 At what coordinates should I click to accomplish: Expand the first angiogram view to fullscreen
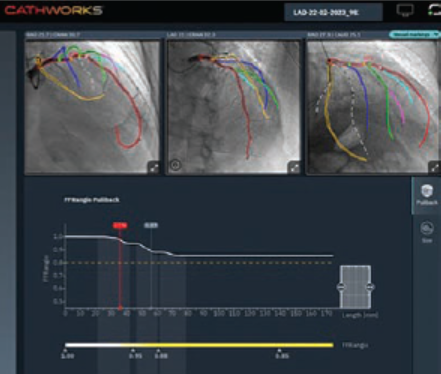(x=154, y=168)
